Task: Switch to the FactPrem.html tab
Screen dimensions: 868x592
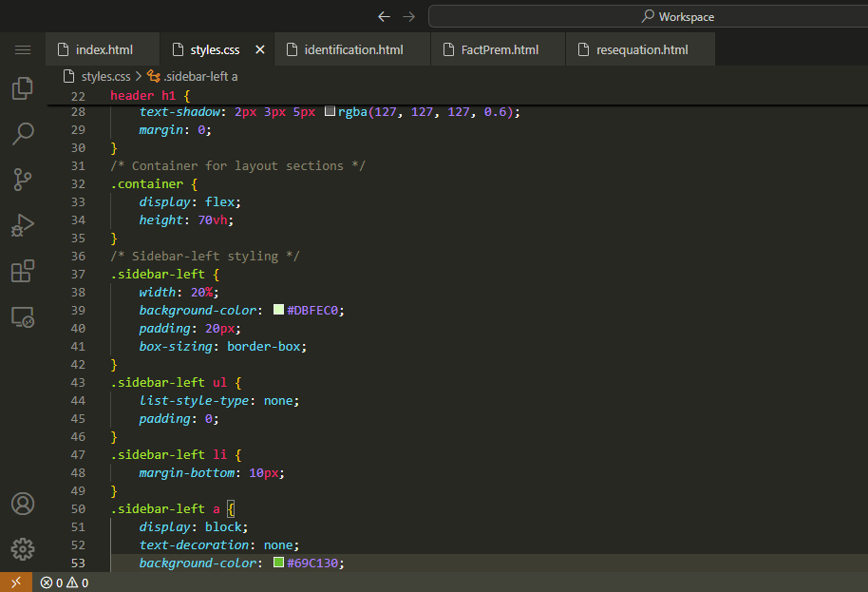Action: click(500, 49)
